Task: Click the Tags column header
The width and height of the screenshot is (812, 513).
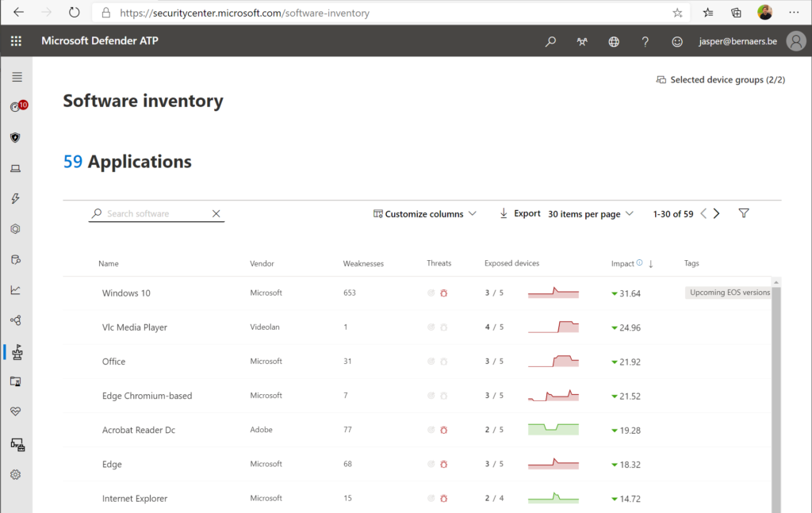Action: (691, 263)
